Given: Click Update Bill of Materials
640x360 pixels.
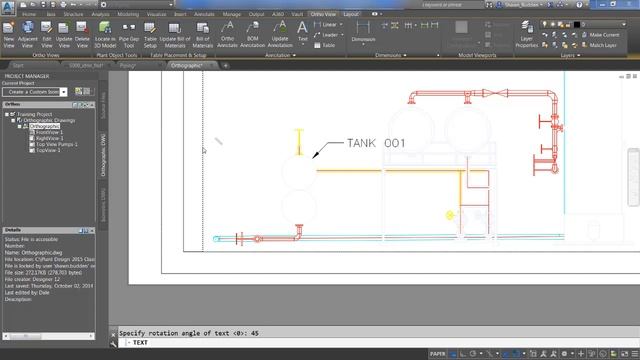Looking at the screenshot, I should (x=175, y=35).
